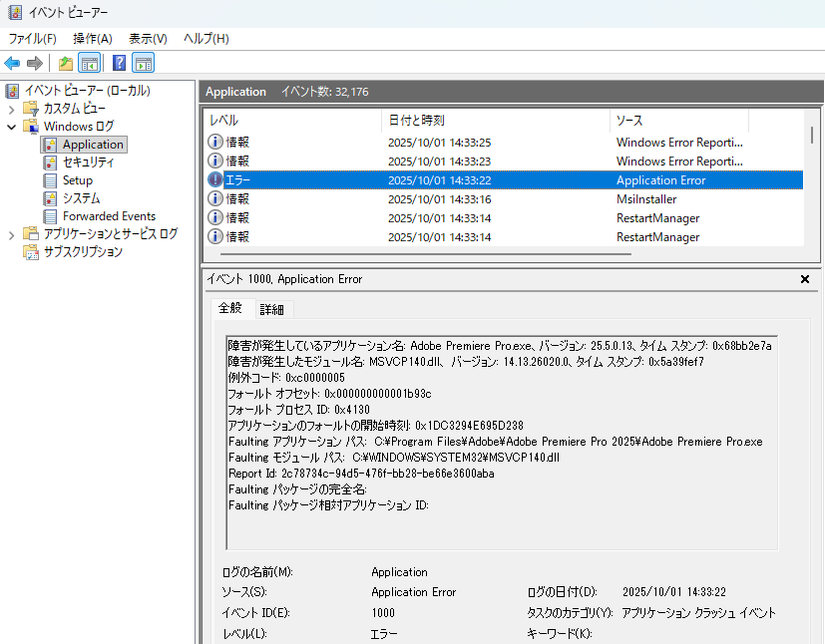Select the サブスクリプション node
This screenshot has width=825, height=644.
82,252
